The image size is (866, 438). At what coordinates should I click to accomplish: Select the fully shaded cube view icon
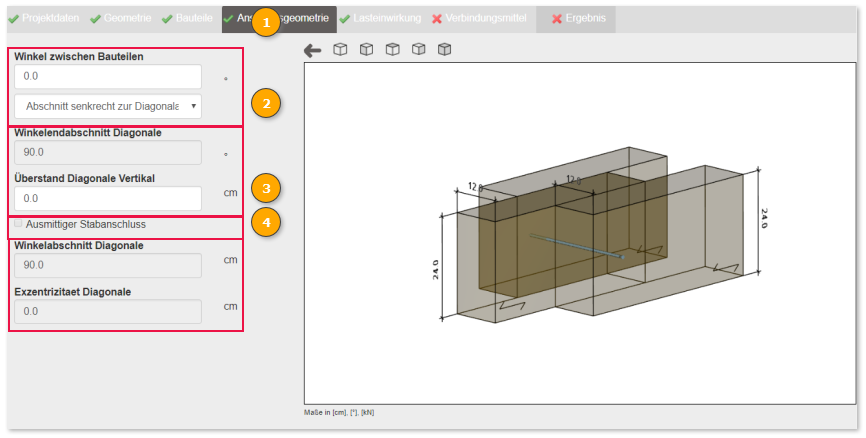coord(445,49)
